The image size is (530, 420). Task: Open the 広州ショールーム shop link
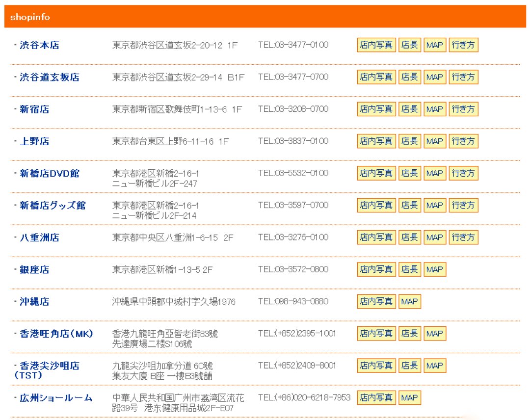pos(56,398)
